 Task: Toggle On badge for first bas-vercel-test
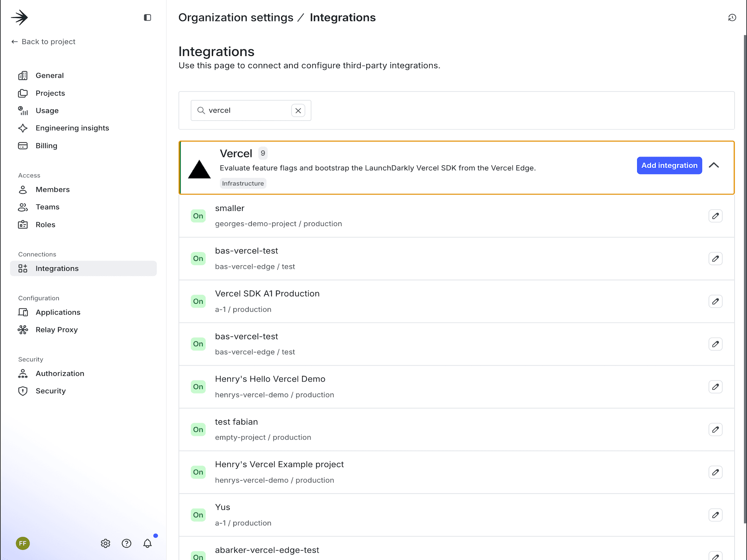[x=198, y=259]
